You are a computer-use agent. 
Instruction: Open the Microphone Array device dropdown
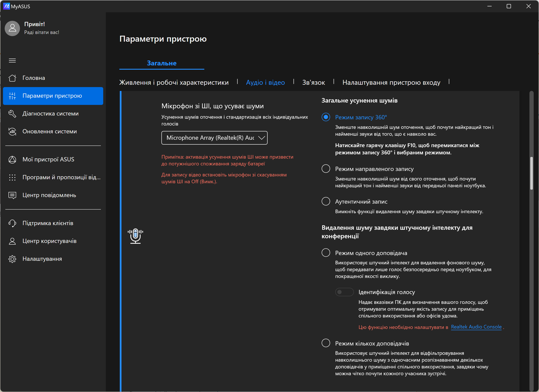(x=214, y=138)
